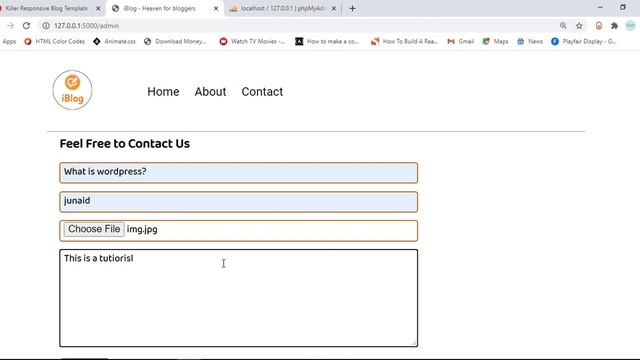
Task: Minimize the browser window
Action: pyautogui.click(x=600, y=7)
